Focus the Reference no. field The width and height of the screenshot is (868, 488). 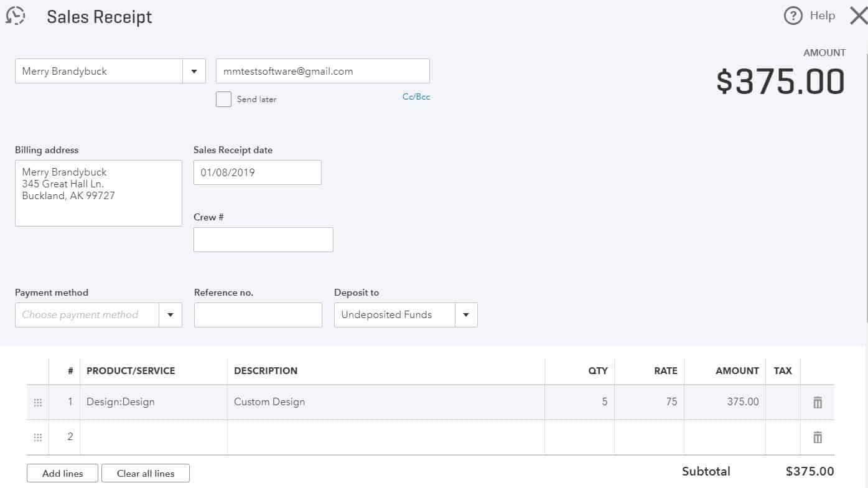(258, 315)
